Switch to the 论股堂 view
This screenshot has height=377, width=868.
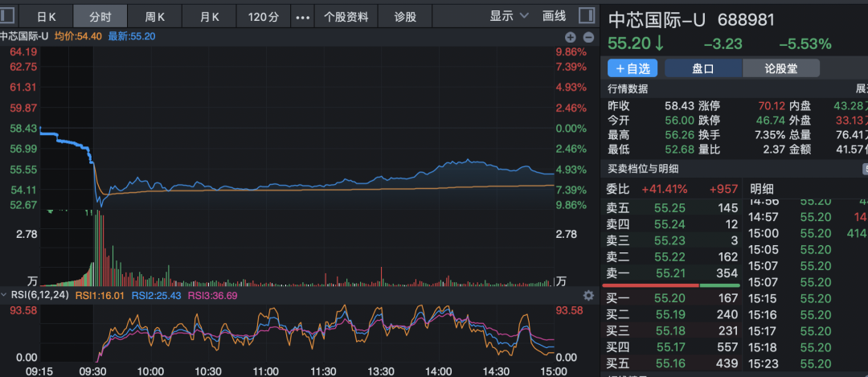pyautogui.click(x=780, y=68)
